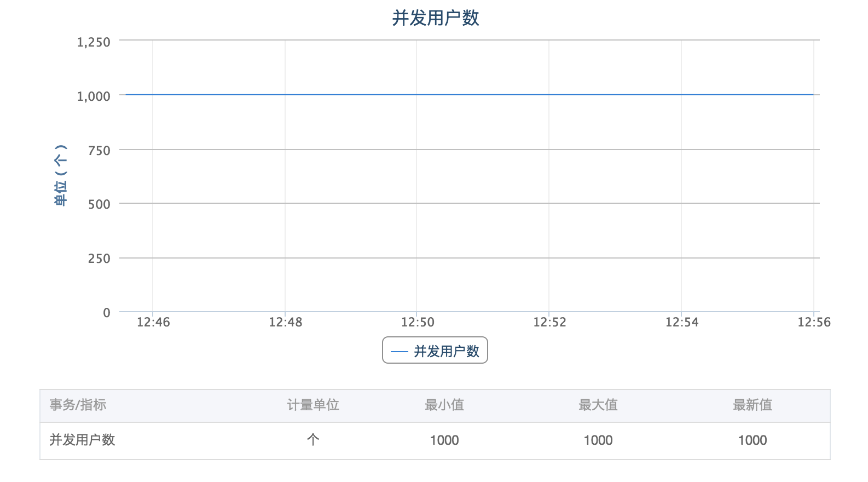Click the 1,250 y-axis label
868x482 pixels.
pyautogui.click(x=94, y=42)
